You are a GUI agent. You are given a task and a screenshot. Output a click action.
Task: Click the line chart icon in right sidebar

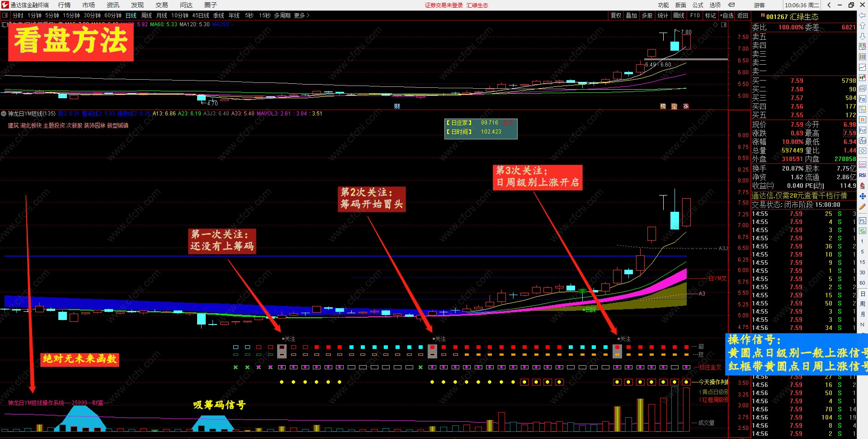tap(863, 67)
